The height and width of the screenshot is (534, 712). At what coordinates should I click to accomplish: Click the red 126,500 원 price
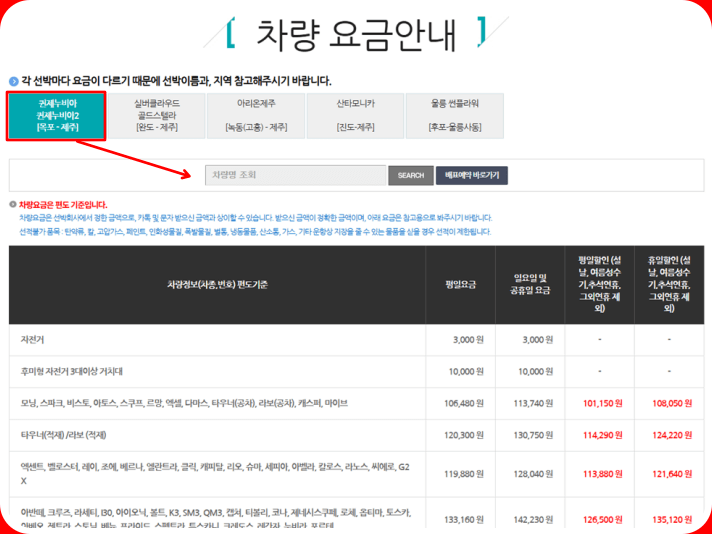point(603,519)
